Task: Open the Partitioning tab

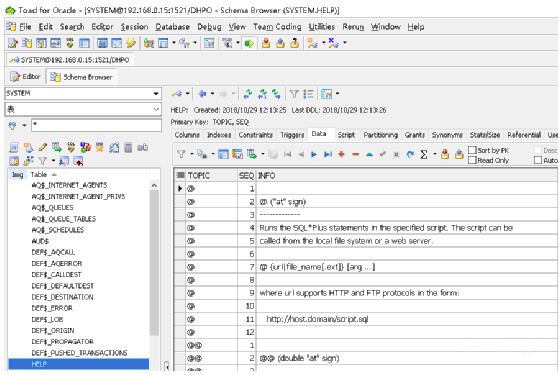Action: [380, 135]
